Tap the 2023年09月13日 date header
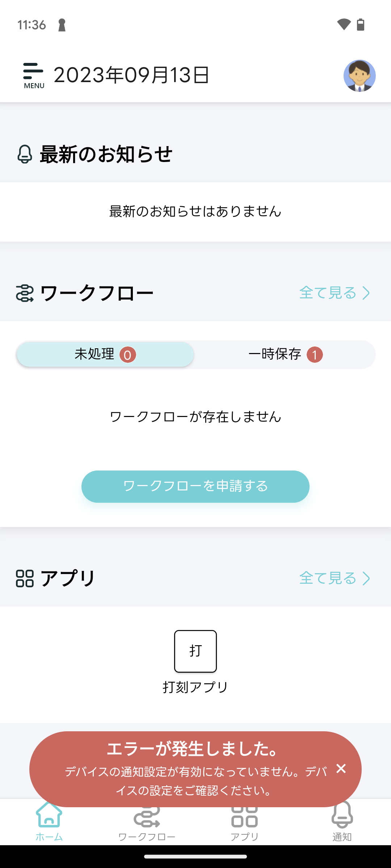Screen dimensions: 391x868 click(131, 75)
